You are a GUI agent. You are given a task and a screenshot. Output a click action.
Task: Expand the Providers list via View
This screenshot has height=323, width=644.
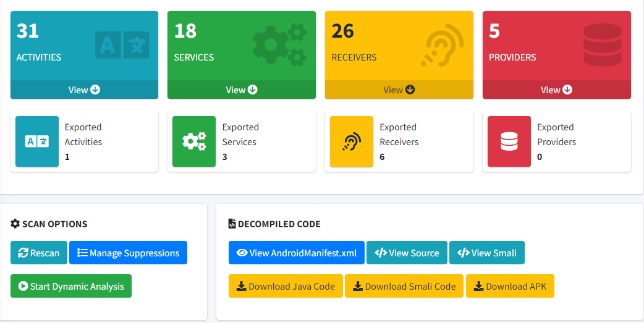556,90
